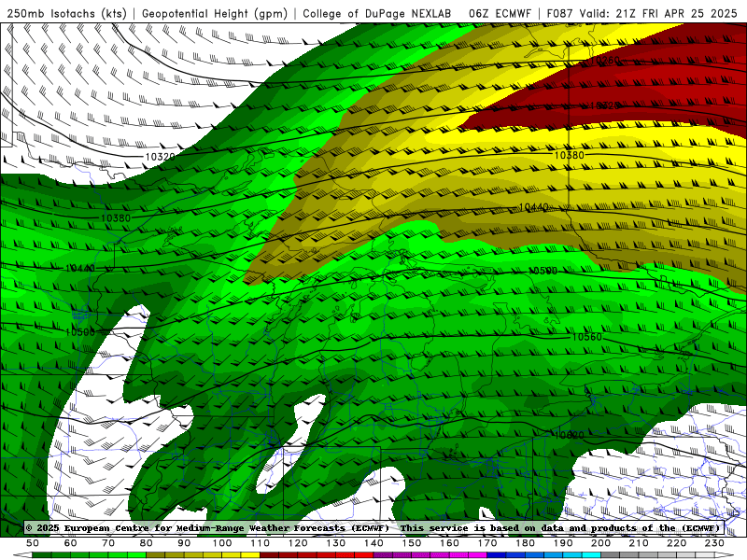
Task: Click the 170 value on the color scale
Action: click(x=486, y=543)
